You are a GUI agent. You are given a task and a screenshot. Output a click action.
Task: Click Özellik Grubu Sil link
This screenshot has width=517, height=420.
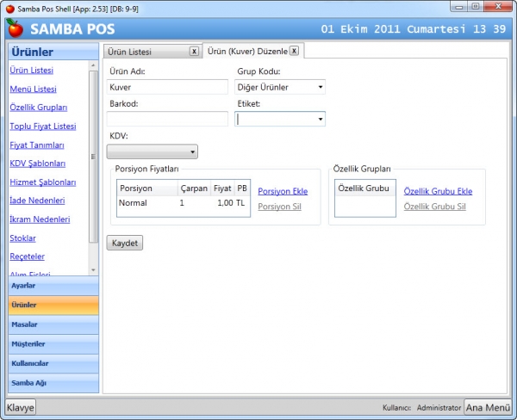pyautogui.click(x=434, y=207)
